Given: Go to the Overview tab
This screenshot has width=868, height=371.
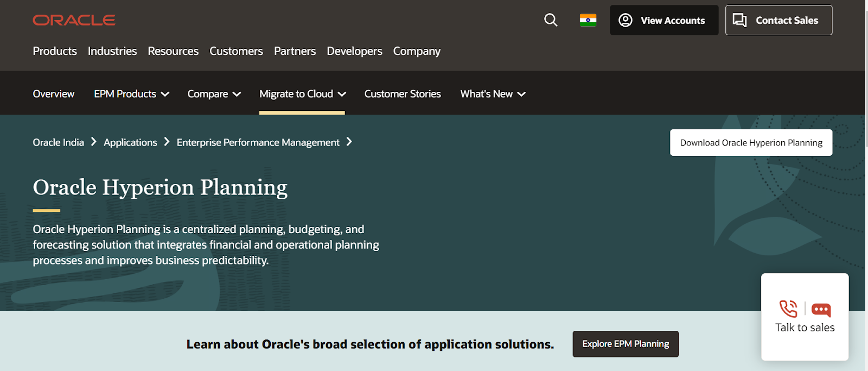Looking at the screenshot, I should click(54, 94).
